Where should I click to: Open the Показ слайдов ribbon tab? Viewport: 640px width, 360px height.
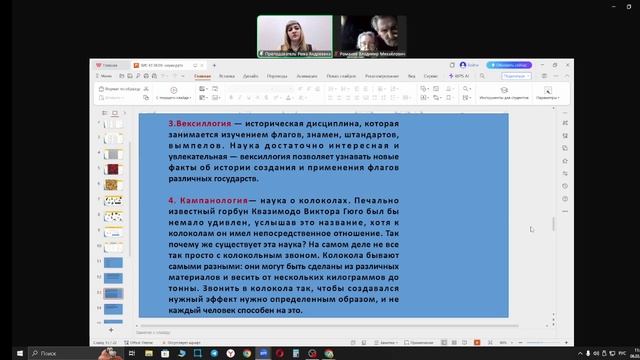[341, 76]
